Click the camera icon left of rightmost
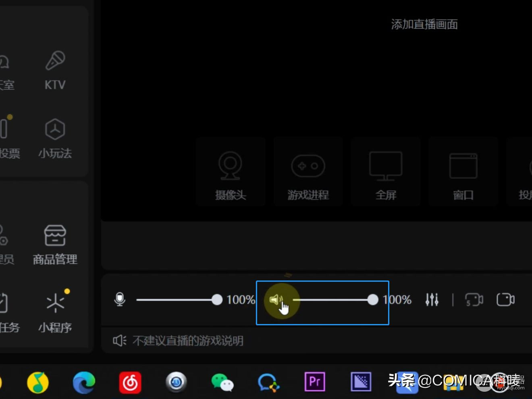 click(x=474, y=299)
